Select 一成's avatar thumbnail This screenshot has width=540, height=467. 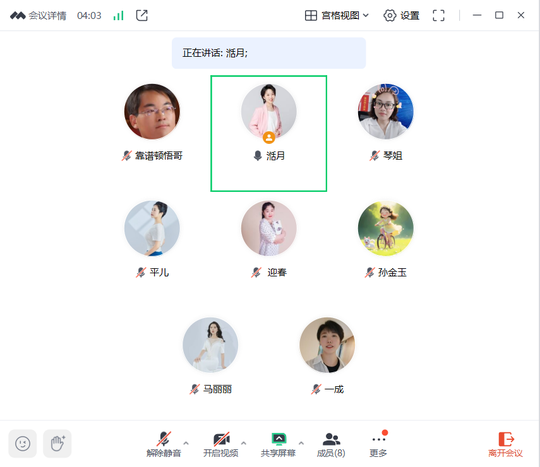pos(327,345)
